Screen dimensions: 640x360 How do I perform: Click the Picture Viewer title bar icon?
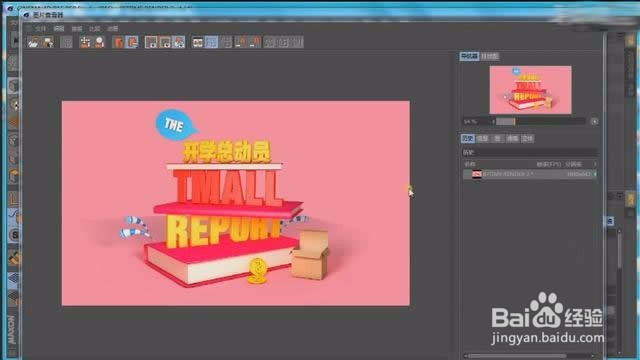[27, 15]
